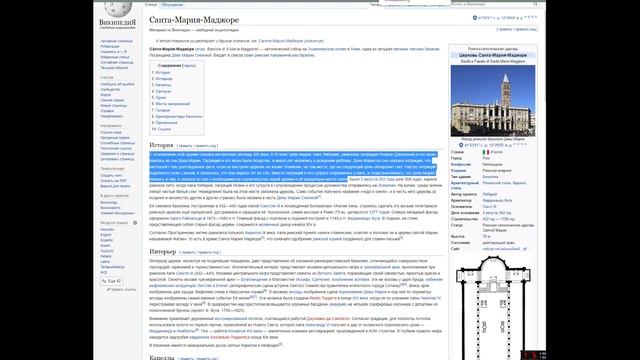
Task: Open 'Новые страницы' sidebar link
Action: click(113, 105)
